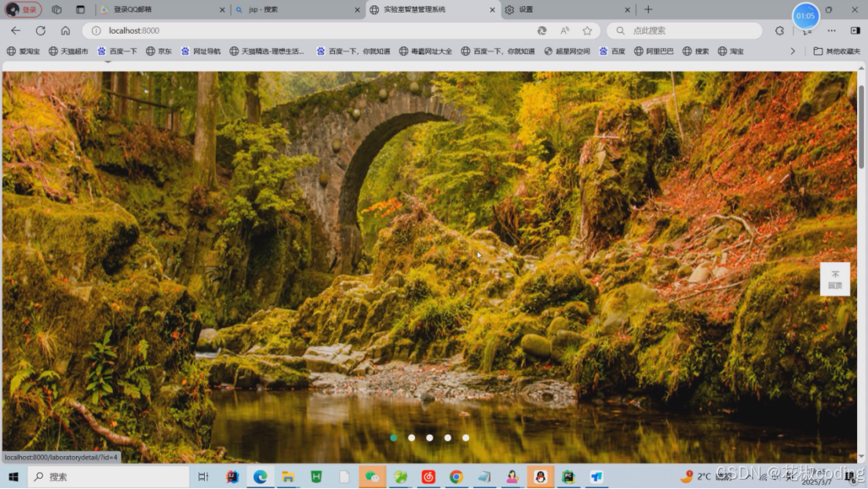Screen dimensions: 868x489
Task: Click the page vertical scrollbar thumb
Action: point(861,127)
